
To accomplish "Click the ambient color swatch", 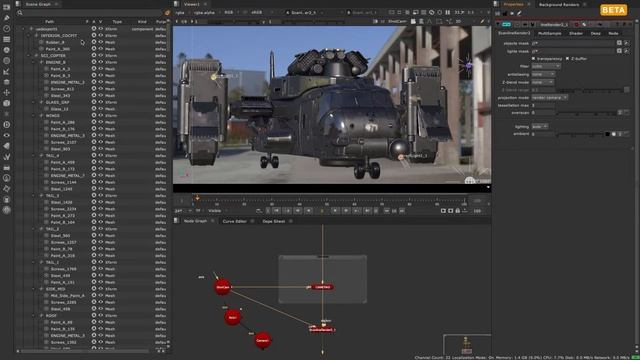I will coord(607,134).
